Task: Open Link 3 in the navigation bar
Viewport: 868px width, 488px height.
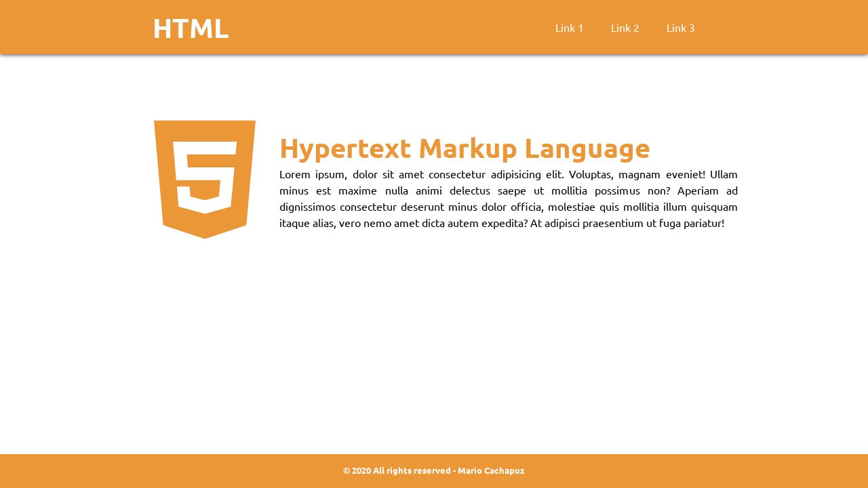Action: (680, 28)
